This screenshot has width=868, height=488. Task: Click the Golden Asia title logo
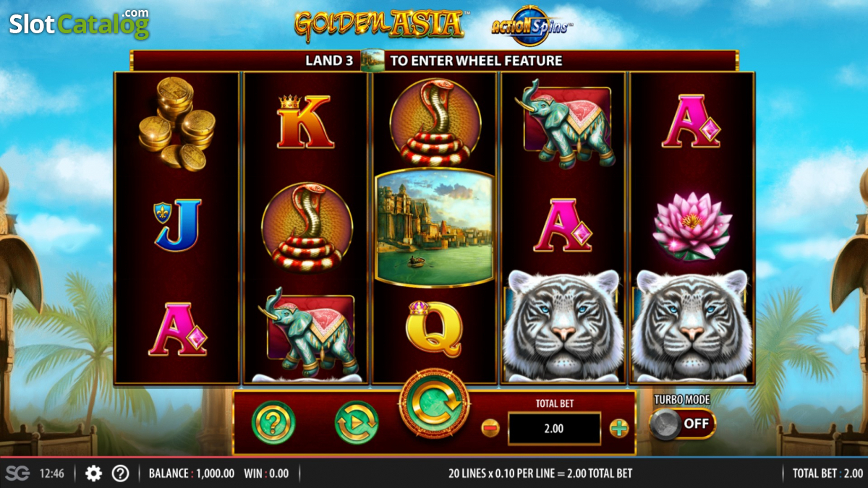click(x=380, y=24)
